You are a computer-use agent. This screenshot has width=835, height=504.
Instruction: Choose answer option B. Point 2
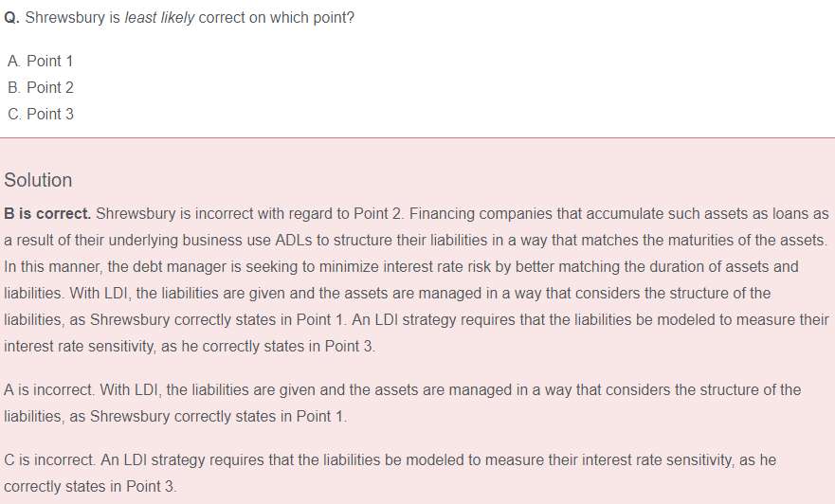(40, 87)
